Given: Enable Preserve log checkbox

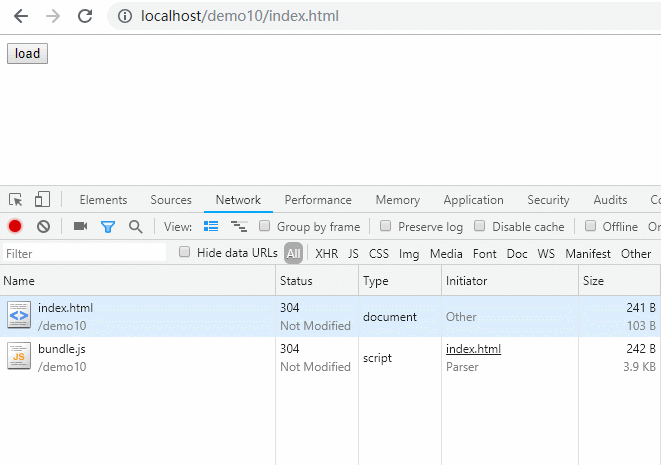Looking at the screenshot, I should (385, 226).
